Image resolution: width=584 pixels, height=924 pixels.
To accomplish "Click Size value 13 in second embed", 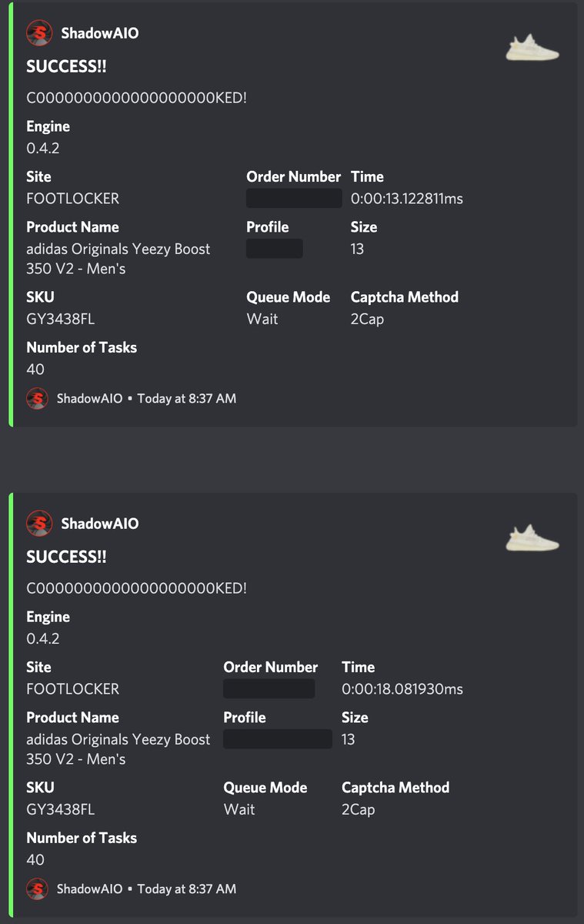I will click(x=348, y=739).
